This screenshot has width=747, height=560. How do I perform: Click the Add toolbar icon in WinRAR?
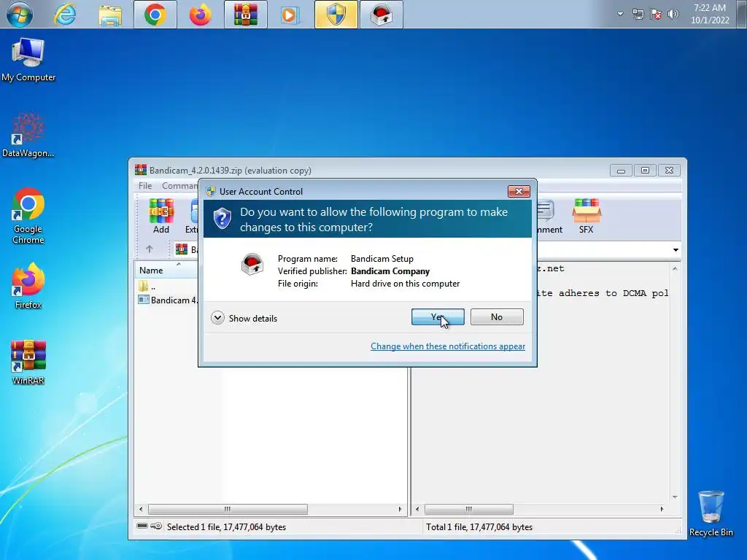click(161, 216)
